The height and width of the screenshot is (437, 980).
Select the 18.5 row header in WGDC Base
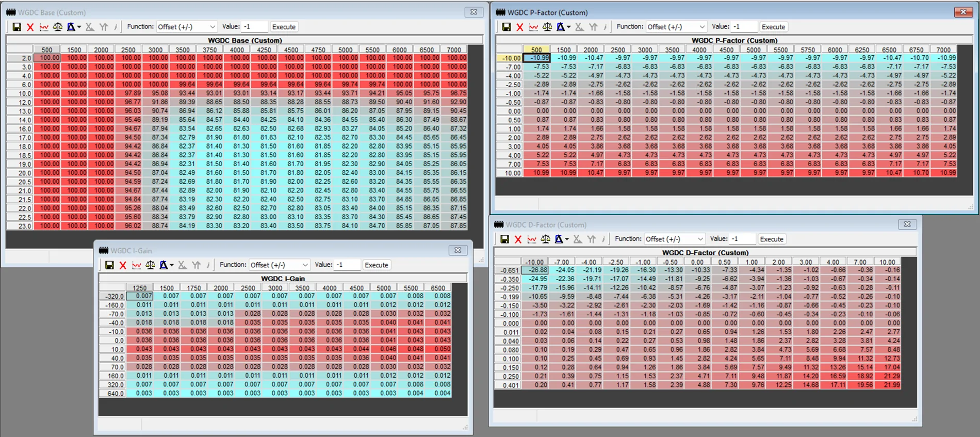tap(20, 155)
